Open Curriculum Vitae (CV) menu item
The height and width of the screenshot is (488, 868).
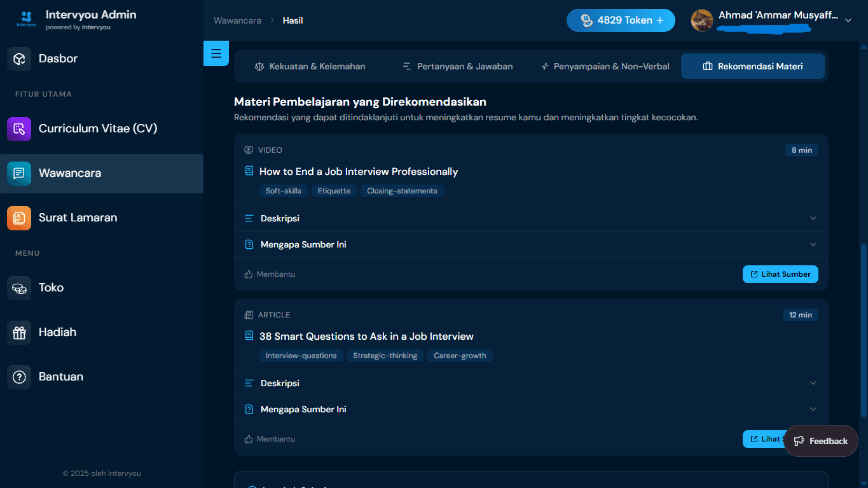[x=102, y=129]
